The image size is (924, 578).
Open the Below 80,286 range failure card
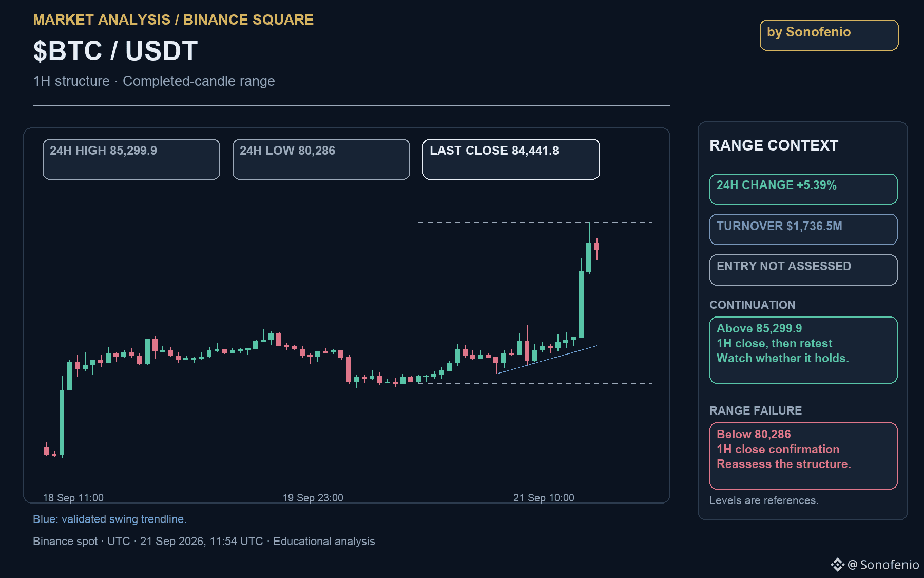[x=803, y=456]
